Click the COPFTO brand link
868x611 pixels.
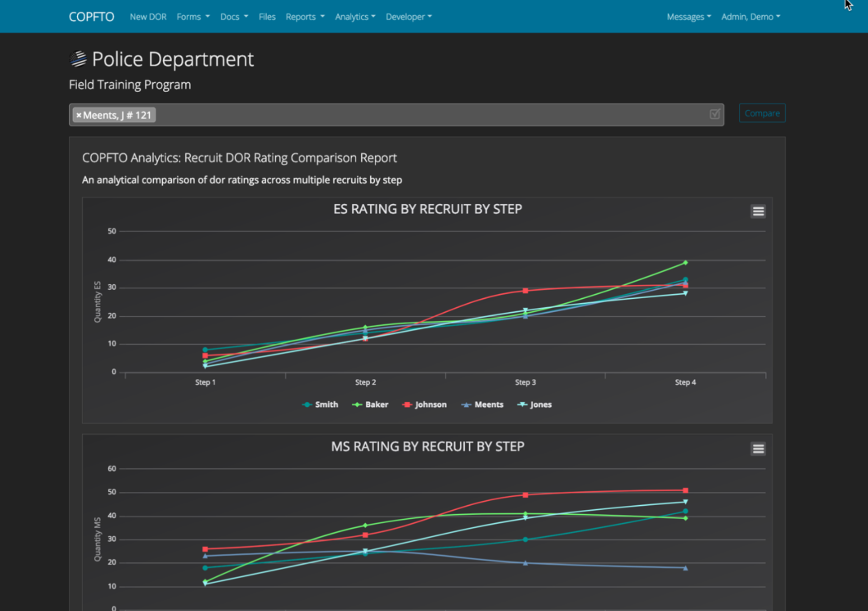click(91, 17)
